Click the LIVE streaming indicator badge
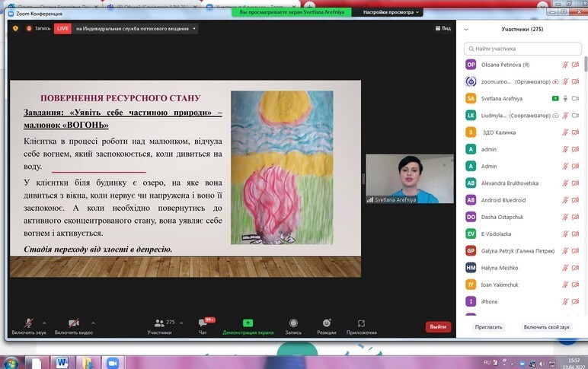Viewport: 588px width, 369px height. pyautogui.click(x=62, y=28)
